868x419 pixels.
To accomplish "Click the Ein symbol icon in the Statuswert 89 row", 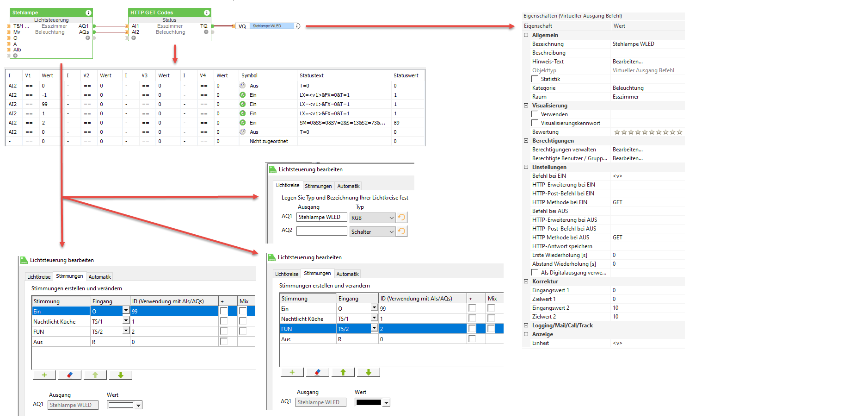I will click(x=242, y=123).
